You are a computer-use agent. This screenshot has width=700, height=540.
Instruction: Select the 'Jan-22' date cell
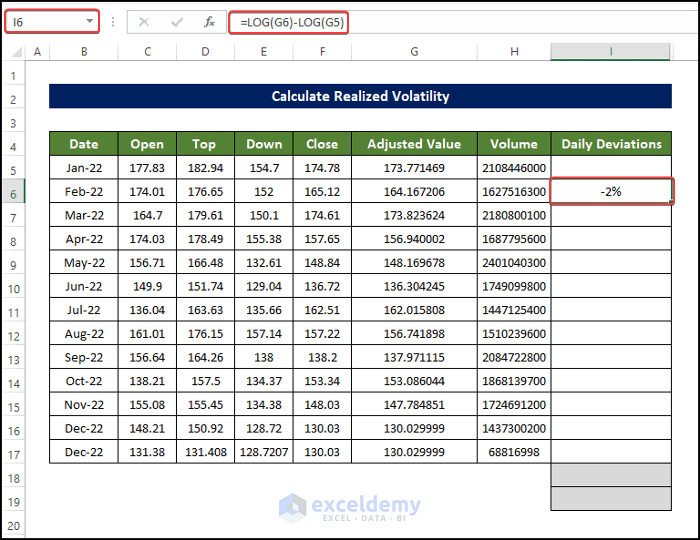84,168
